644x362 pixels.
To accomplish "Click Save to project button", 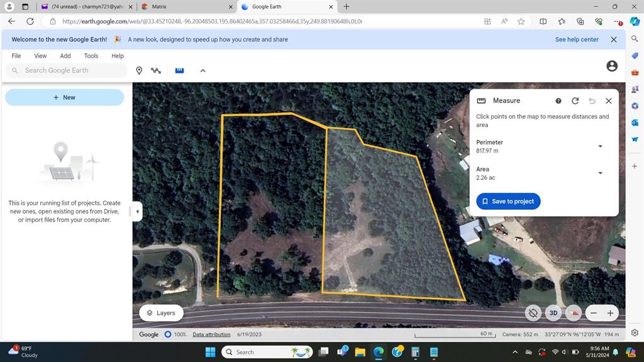I will (508, 201).
